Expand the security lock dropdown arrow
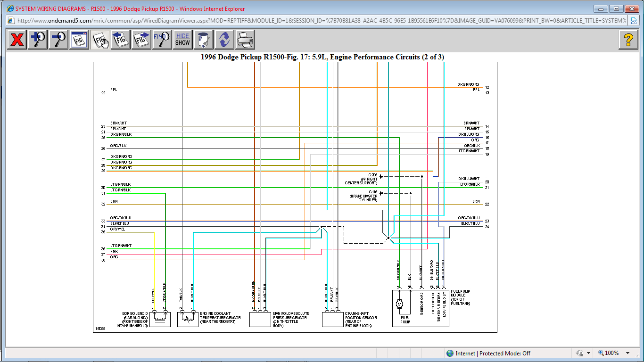The height and width of the screenshot is (362, 644). coord(588,353)
